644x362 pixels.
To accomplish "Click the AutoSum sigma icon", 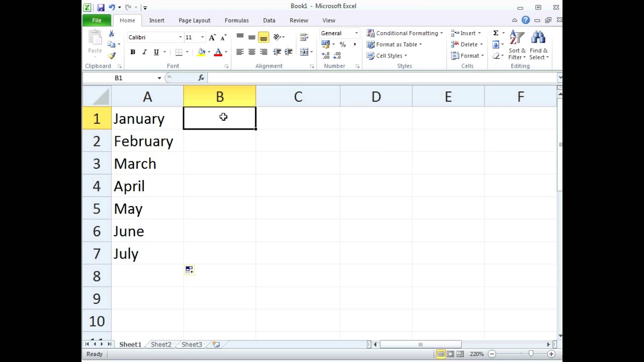I will (496, 33).
